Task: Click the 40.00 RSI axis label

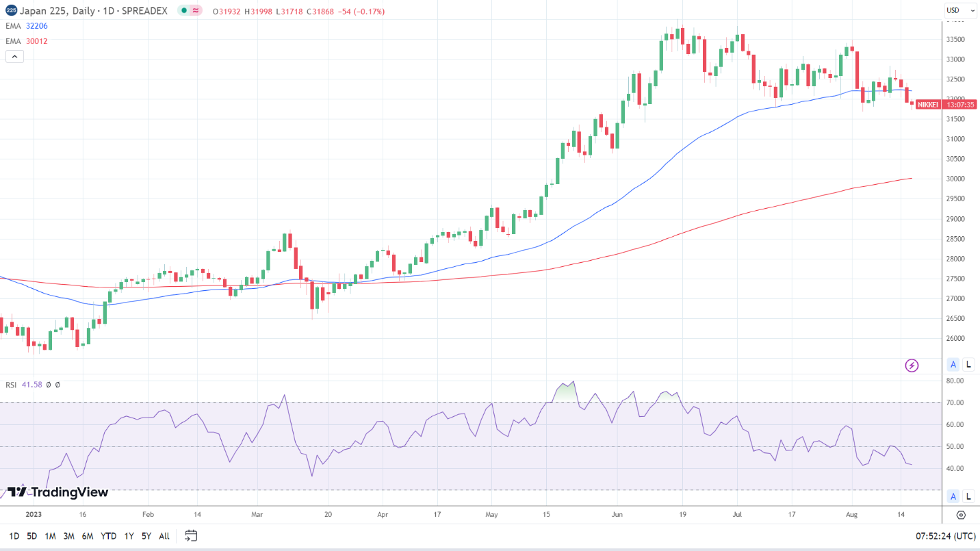Action: [954, 468]
